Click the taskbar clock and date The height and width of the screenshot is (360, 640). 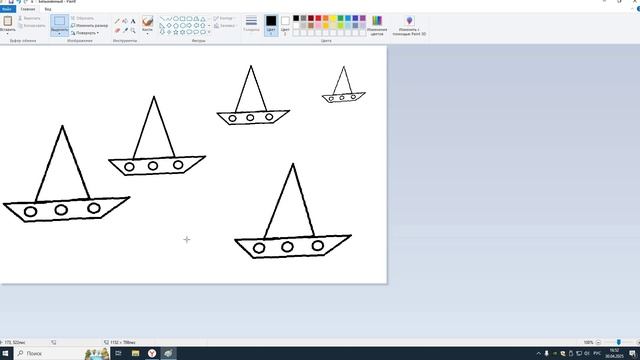(x=614, y=353)
